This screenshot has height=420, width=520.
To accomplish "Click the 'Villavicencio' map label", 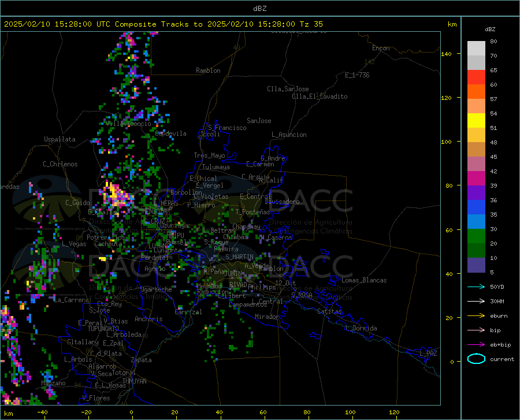I will tap(128, 124).
